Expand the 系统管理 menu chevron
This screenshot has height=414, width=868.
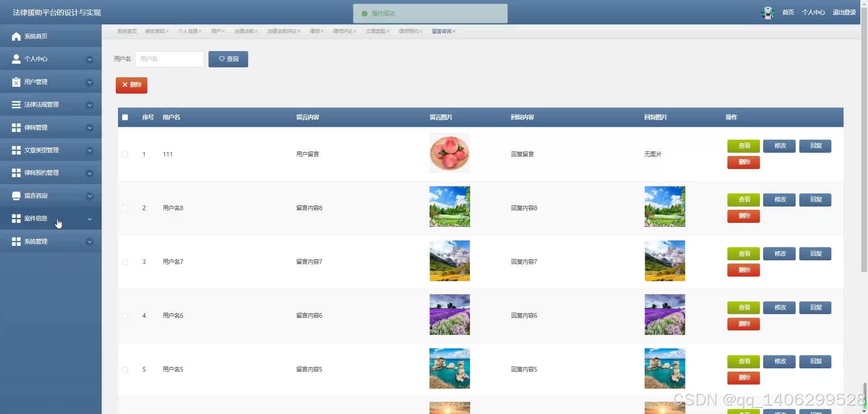coord(90,242)
